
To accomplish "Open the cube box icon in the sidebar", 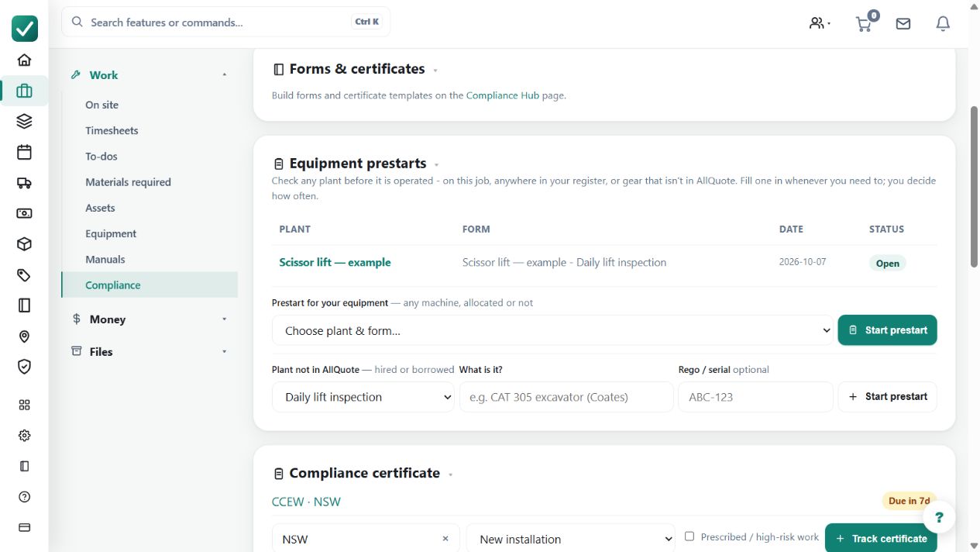I will pos(24,244).
